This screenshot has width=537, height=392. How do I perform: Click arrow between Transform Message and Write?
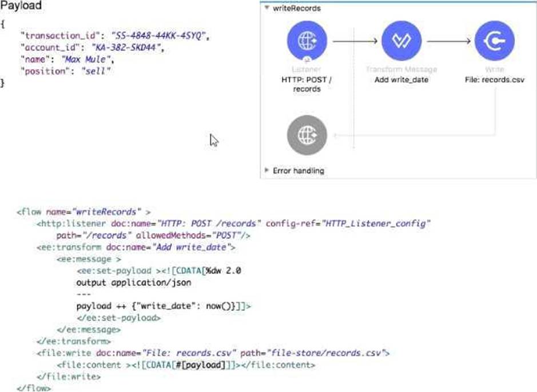448,42
